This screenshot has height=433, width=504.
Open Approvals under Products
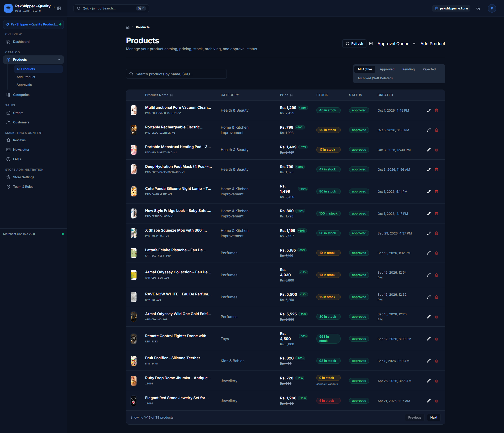click(38, 85)
